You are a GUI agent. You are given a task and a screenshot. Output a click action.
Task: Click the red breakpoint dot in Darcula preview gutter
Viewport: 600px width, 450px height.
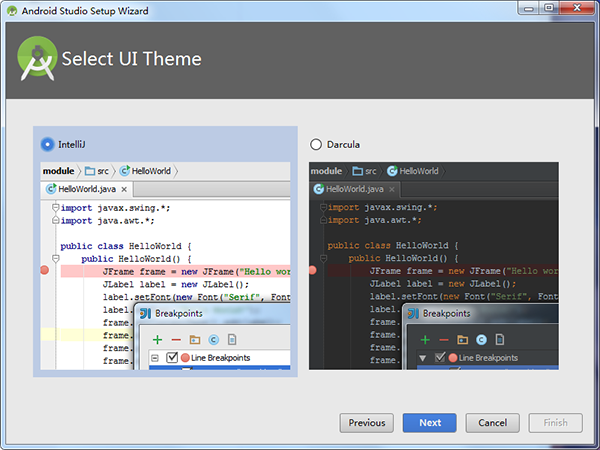pyautogui.click(x=313, y=270)
